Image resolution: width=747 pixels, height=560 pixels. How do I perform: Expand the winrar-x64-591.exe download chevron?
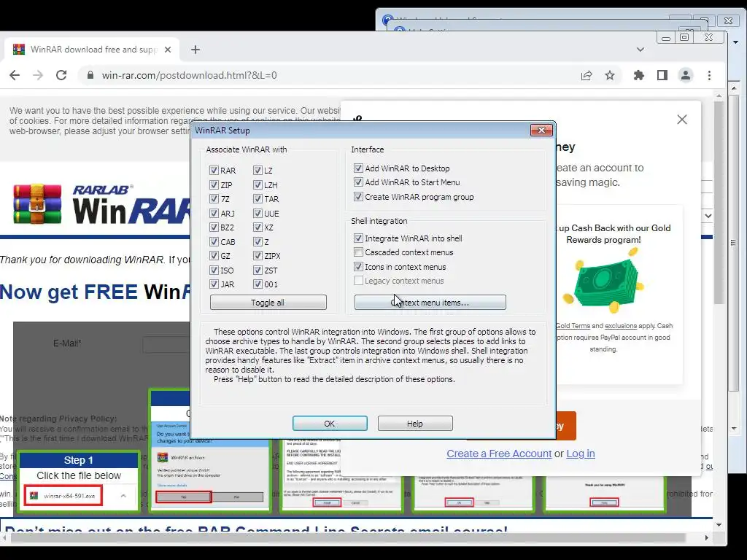pos(123,496)
